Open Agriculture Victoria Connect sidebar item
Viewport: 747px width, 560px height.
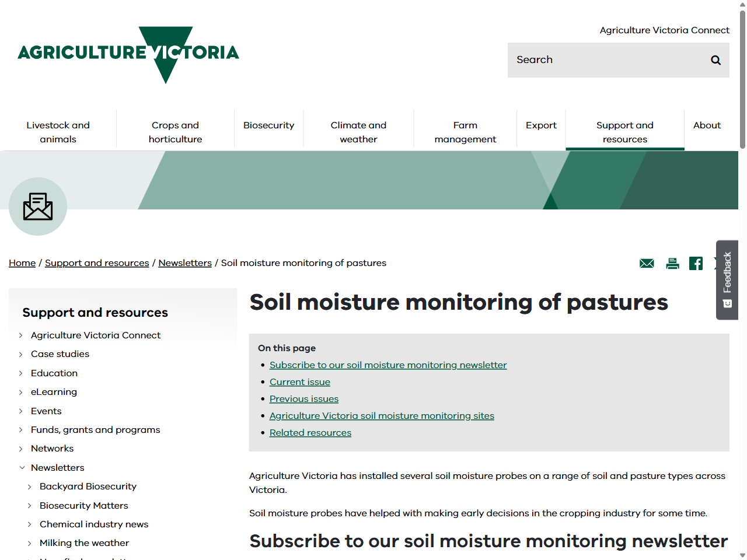click(x=96, y=335)
